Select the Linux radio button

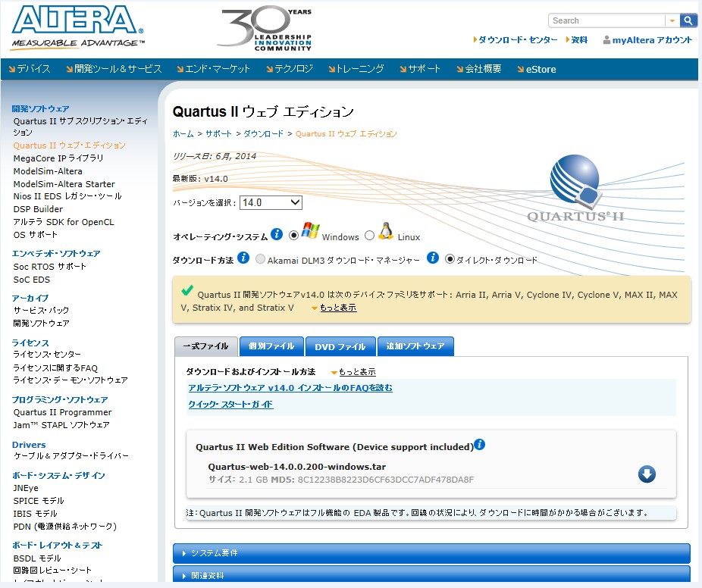[369, 235]
